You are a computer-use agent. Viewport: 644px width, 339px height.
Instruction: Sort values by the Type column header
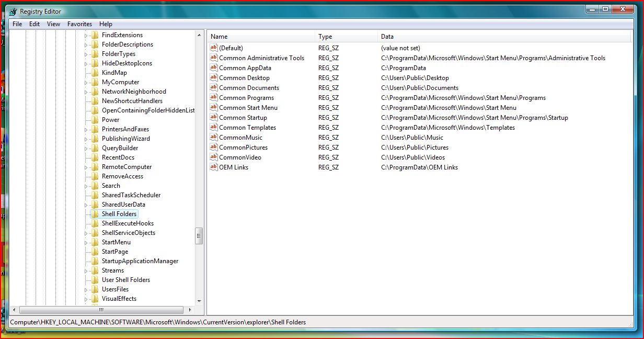point(346,37)
